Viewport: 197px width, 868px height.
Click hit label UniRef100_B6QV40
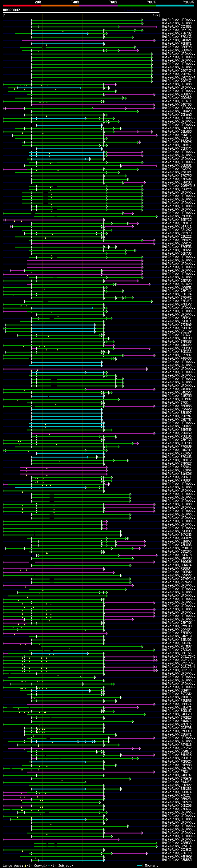coord(177,50)
